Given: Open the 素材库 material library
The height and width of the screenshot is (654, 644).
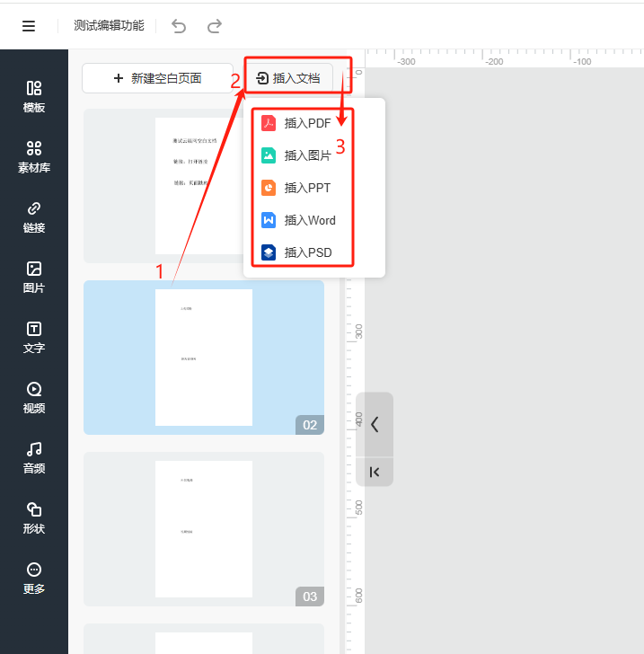Looking at the screenshot, I should 34,157.
